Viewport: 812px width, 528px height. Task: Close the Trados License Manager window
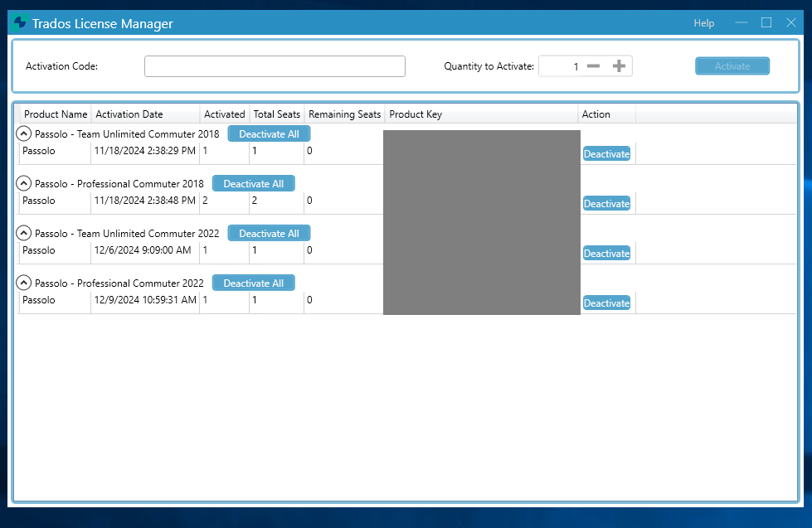[791, 22]
